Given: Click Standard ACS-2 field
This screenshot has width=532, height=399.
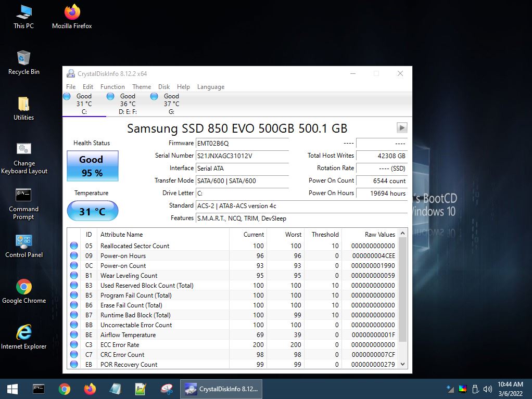Looking at the screenshot, I should [301, 206].
